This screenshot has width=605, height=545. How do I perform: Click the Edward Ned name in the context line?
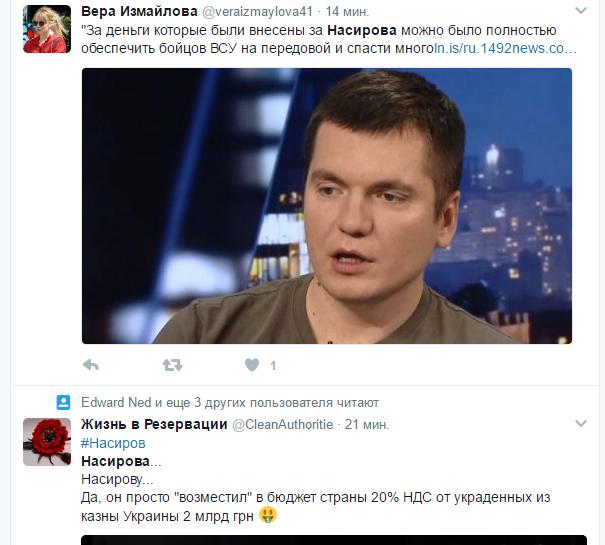point(116,403)
